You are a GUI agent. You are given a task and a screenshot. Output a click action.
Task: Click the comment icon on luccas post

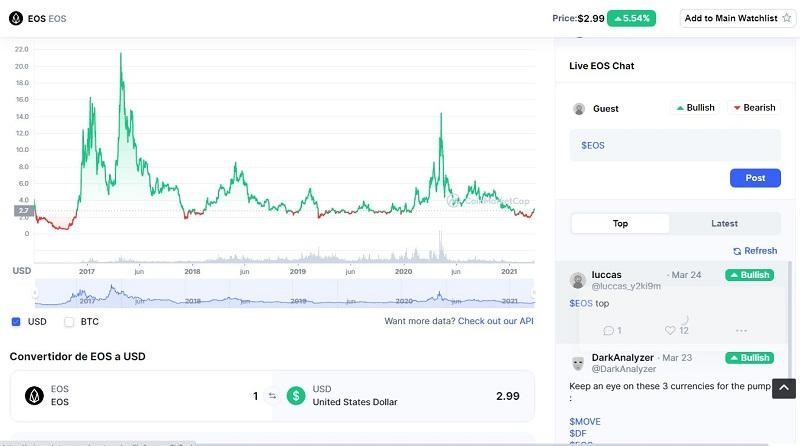tap(609, 330)
